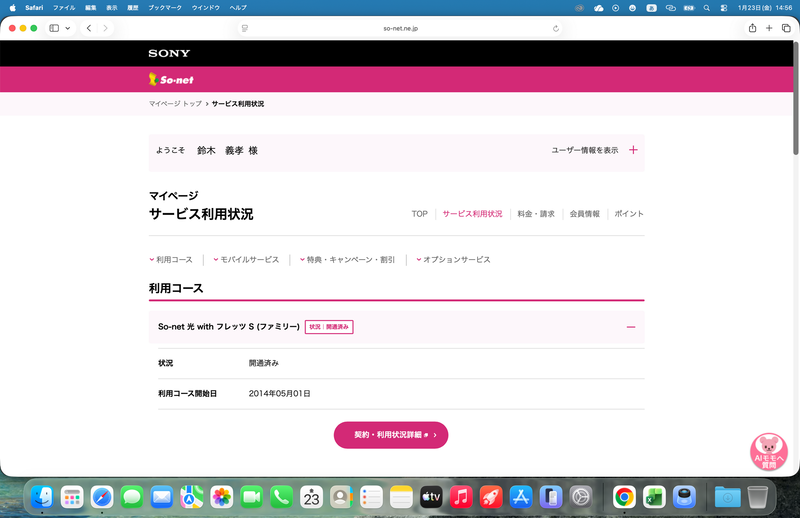
Task: Open Photos from the Dock
Action: point(221,497)
